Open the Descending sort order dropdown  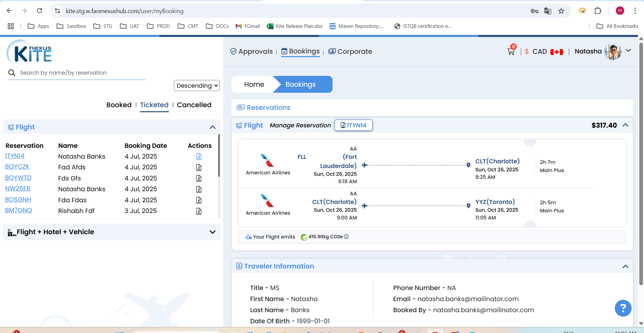(x=197, y=85)
